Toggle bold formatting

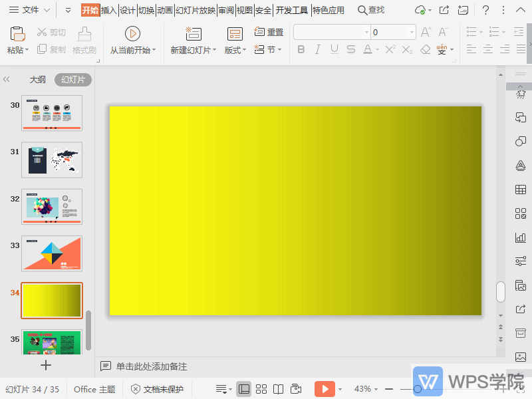pos(301,49)
